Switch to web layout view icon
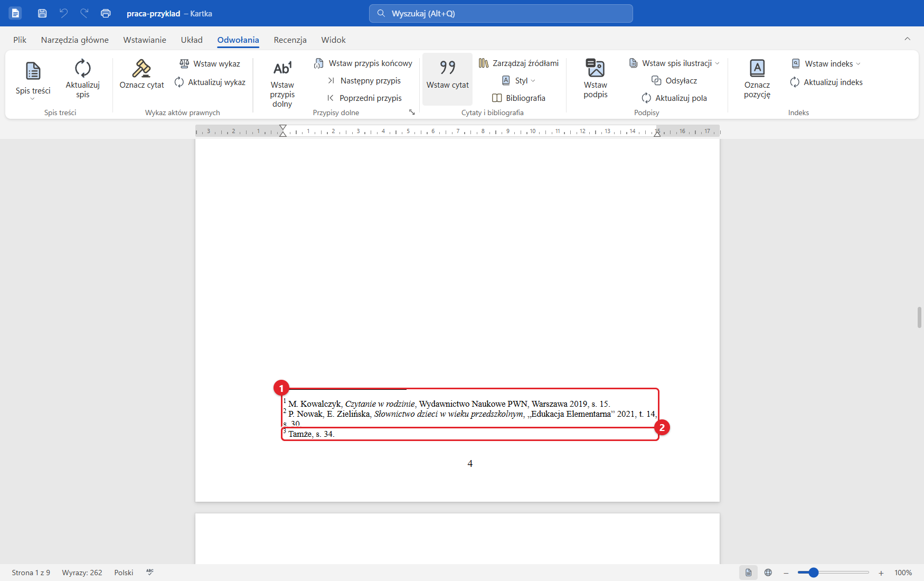This screenshot has width=924, height=581. [768, 573]
